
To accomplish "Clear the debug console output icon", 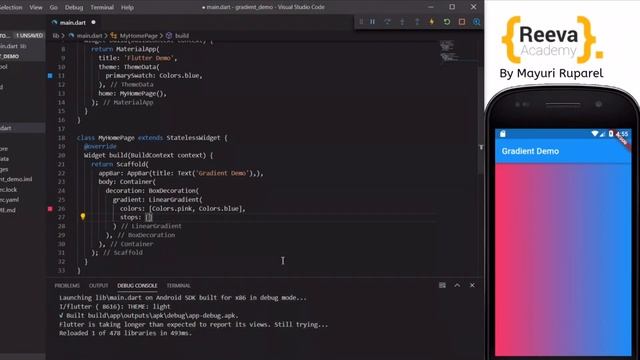I will pos(442,285).
